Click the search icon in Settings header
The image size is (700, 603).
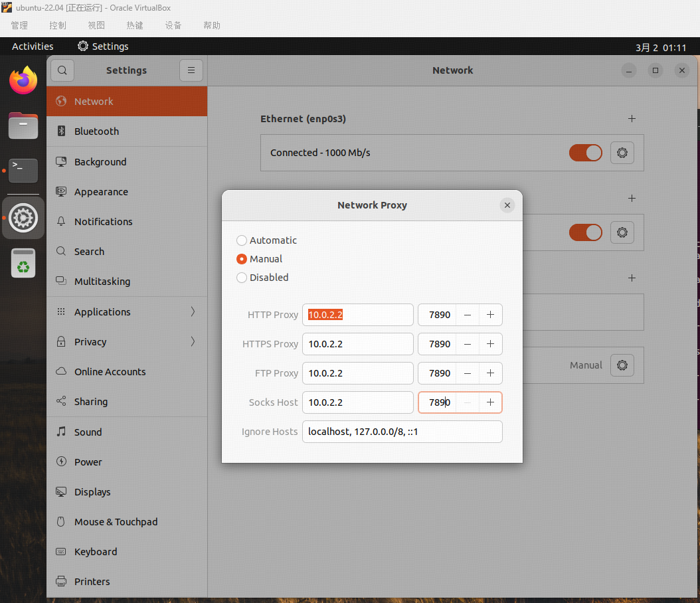tap(62, 70)
